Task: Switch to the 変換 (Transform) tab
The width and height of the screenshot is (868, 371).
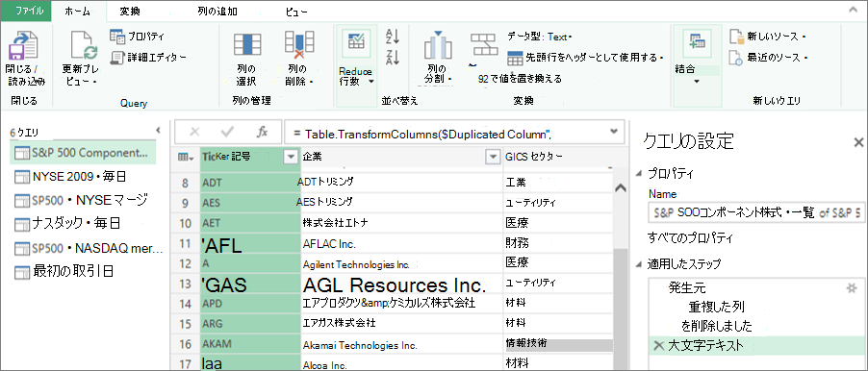Action: click(x=131, y=12)
